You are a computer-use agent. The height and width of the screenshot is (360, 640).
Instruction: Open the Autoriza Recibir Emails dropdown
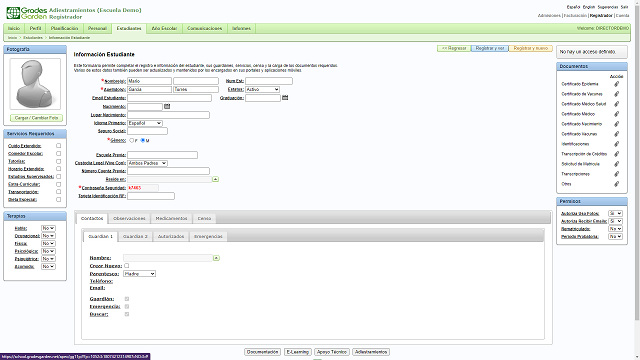click(x=615, y=221)
